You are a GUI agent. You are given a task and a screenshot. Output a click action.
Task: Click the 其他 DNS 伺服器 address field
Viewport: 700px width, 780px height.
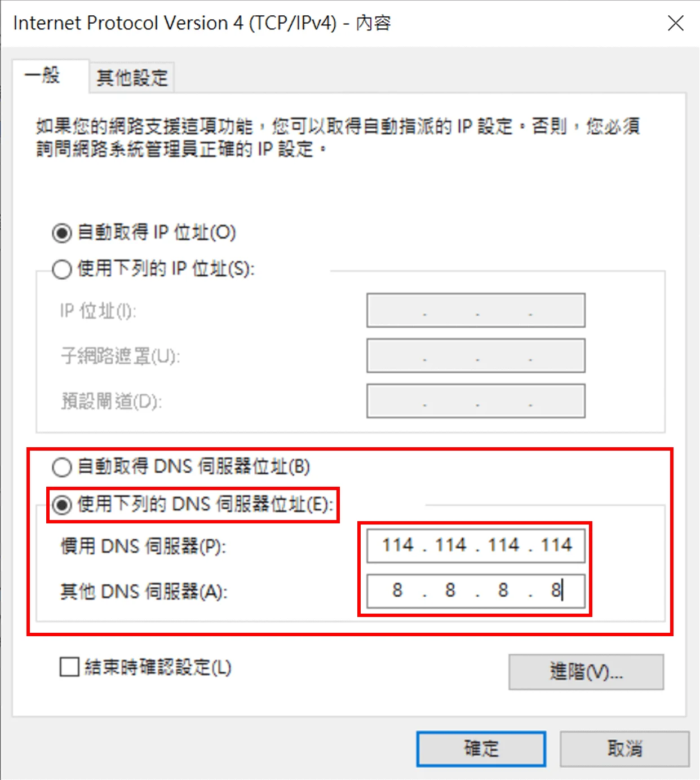click(x=476, y=591)
